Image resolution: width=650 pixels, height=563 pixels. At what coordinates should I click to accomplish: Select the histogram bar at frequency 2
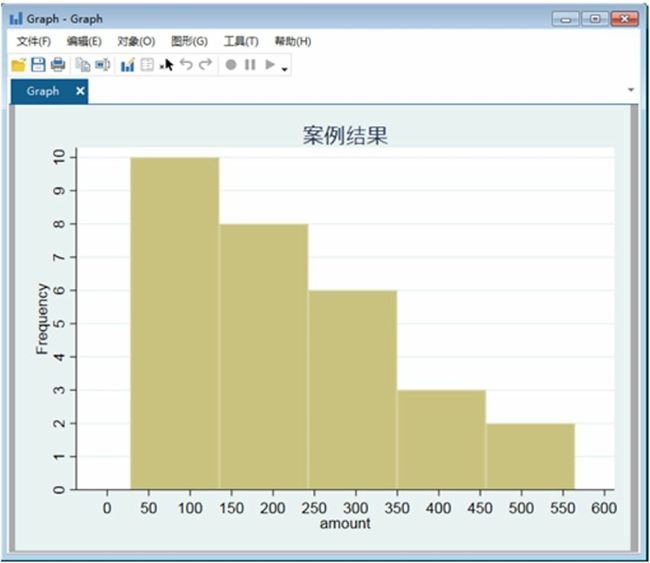[531, 456]
